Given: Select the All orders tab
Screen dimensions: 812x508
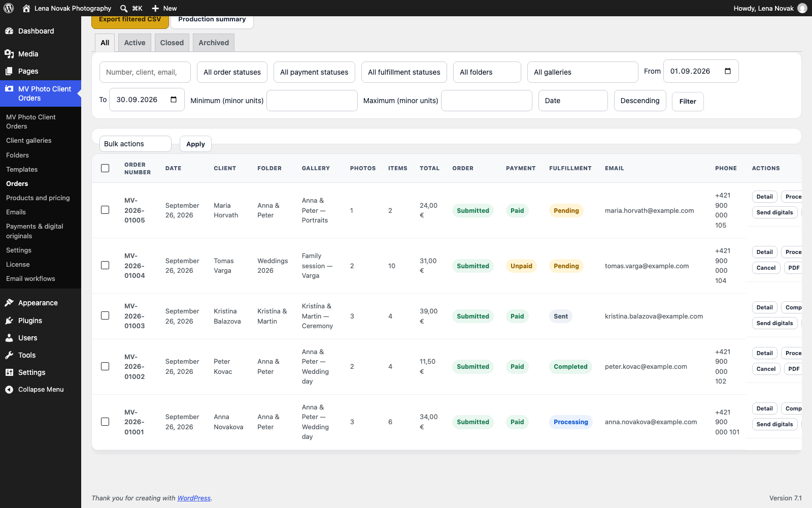Looking at the screenshot, I should 105,43.
